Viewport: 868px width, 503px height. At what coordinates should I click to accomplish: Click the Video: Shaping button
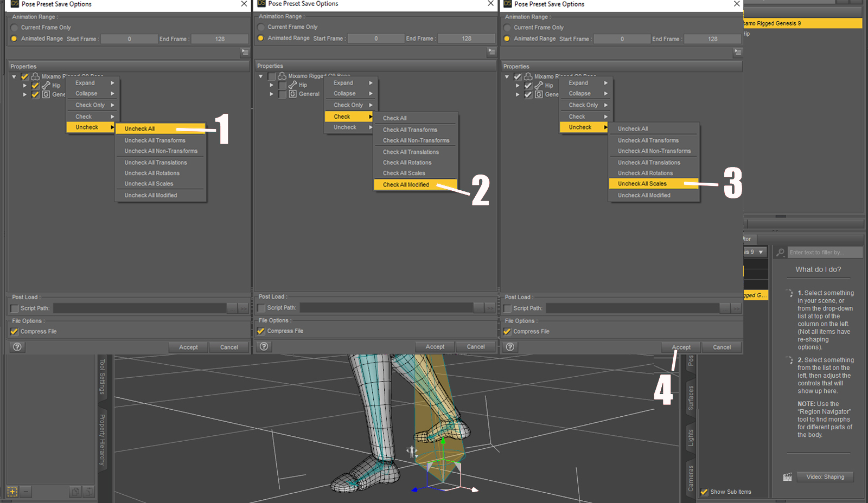(825, 477)
